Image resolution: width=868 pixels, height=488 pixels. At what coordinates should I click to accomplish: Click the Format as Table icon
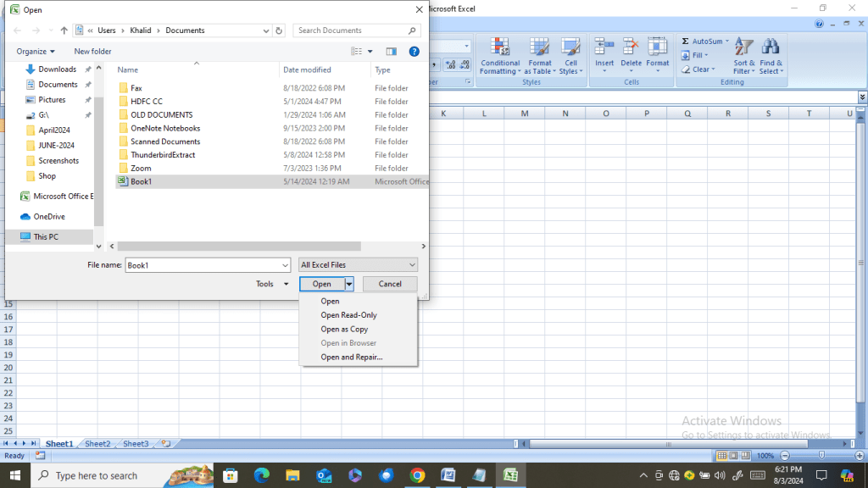tap(540, 47)
